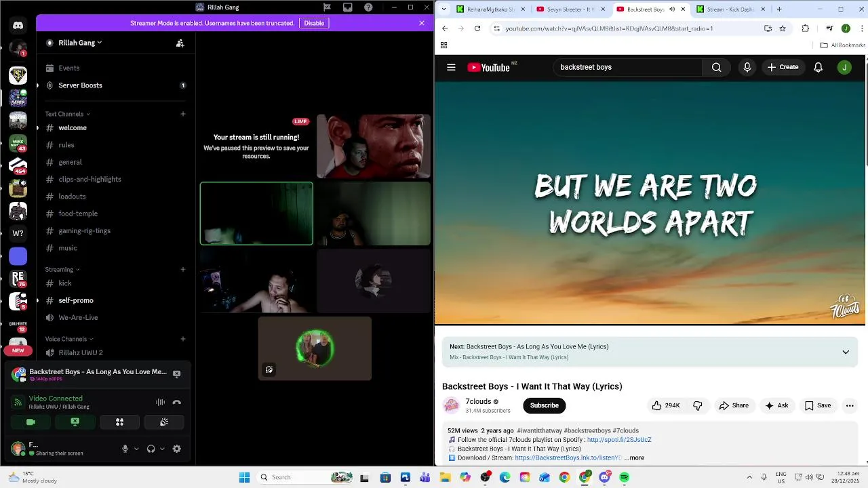Mute Discord microphone

125,449
